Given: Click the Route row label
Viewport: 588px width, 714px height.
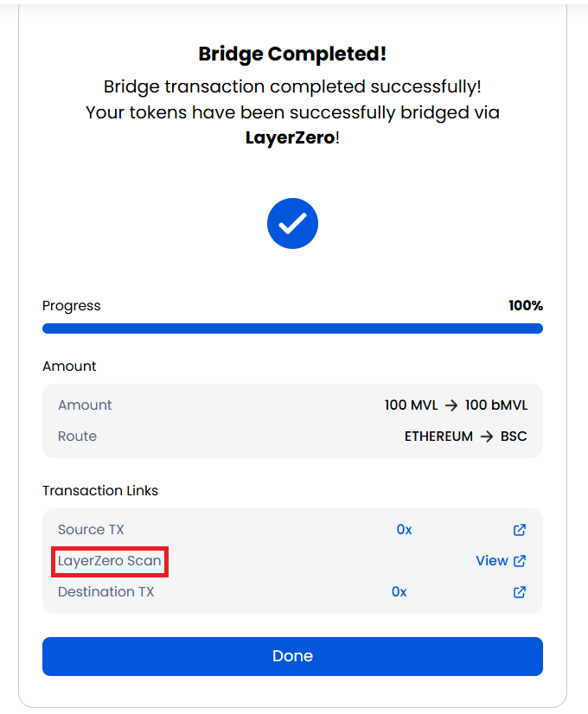Looking at the screenshot, I should [77, 437].
